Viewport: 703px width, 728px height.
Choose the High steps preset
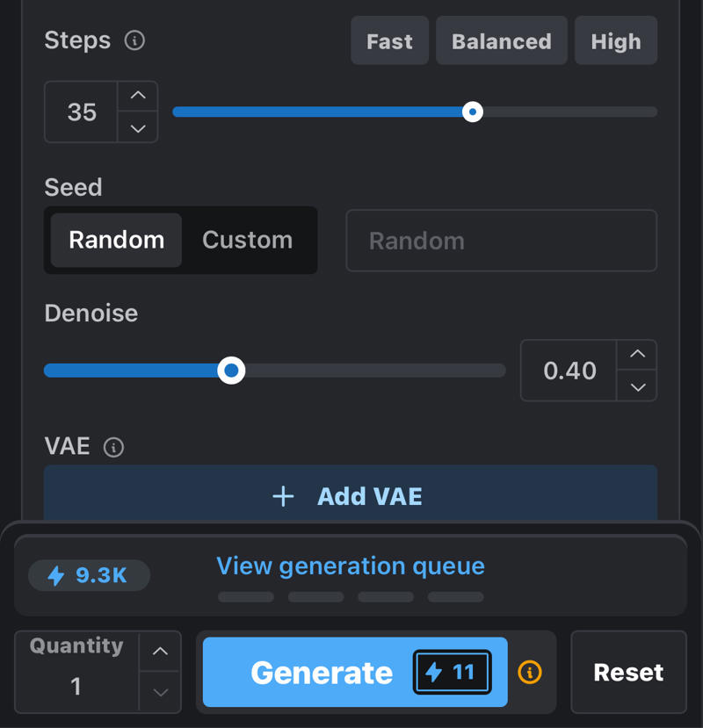tap(616, 41)
